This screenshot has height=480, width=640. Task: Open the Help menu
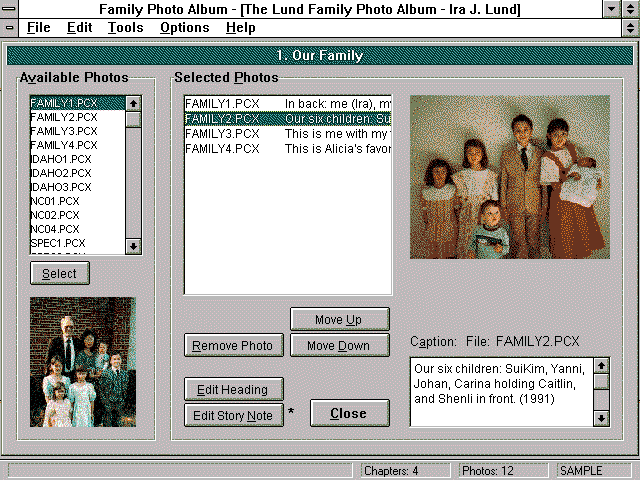click(241, 27)
